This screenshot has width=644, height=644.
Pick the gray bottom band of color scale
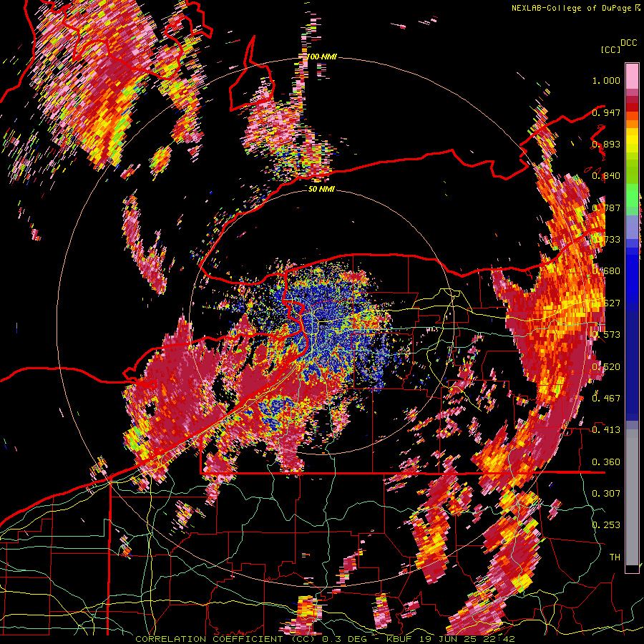[632, 497]
